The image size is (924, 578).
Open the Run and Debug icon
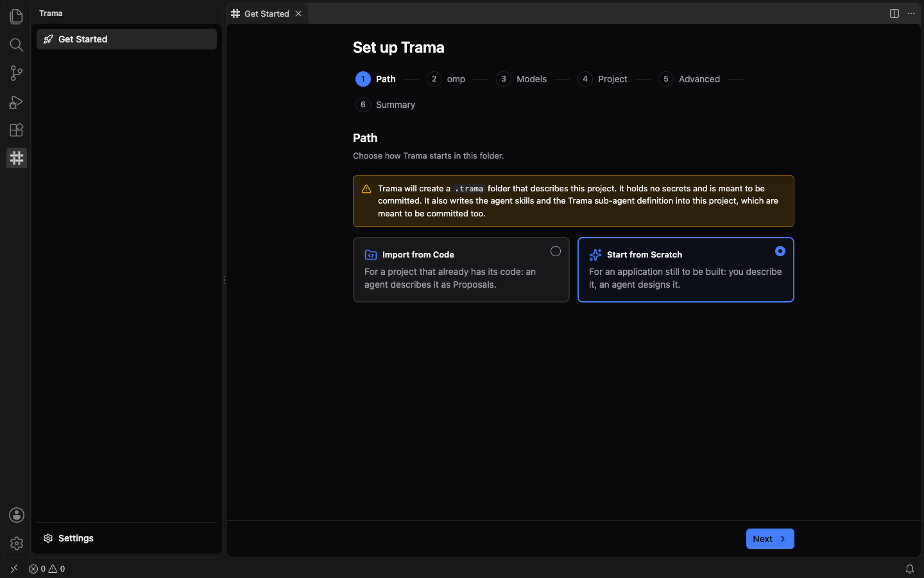point(17,101)
